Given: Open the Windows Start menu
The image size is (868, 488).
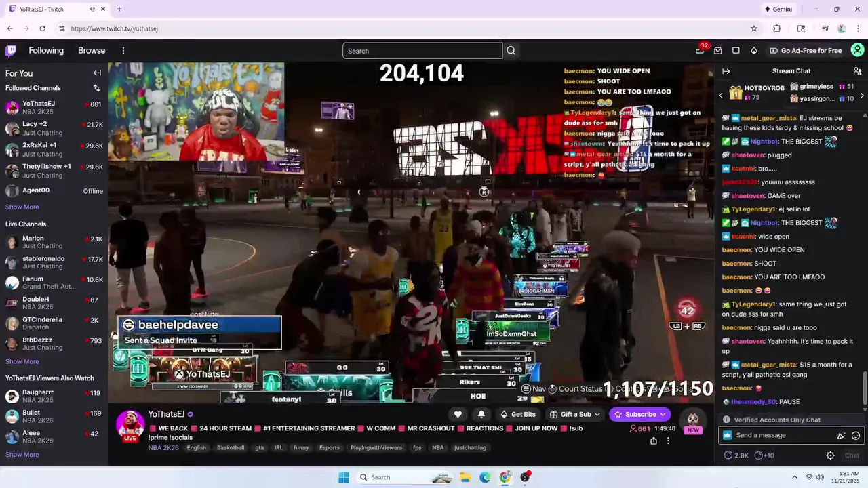Looking at the screenshot, I should [344, 477].
